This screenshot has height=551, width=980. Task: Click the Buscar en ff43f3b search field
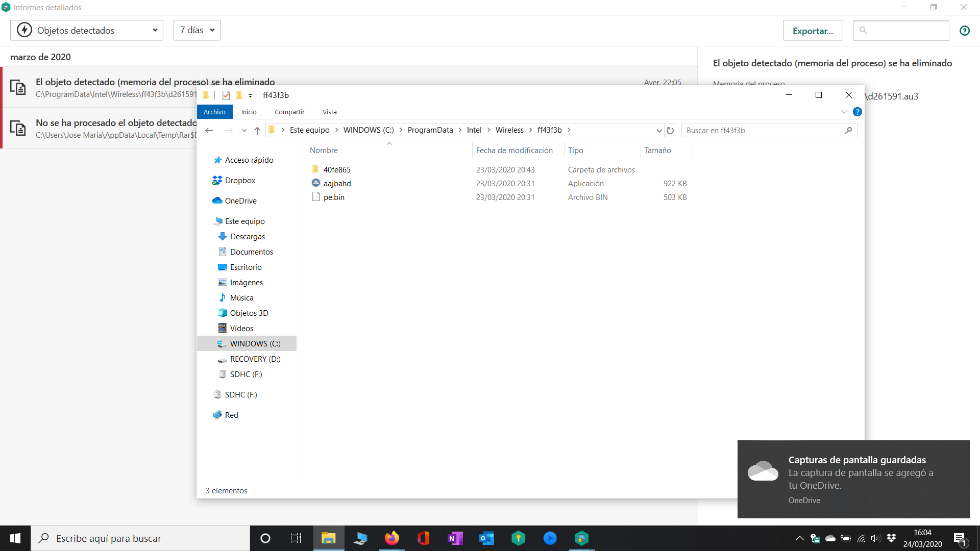pyautogui.click(x=763, y=131)
